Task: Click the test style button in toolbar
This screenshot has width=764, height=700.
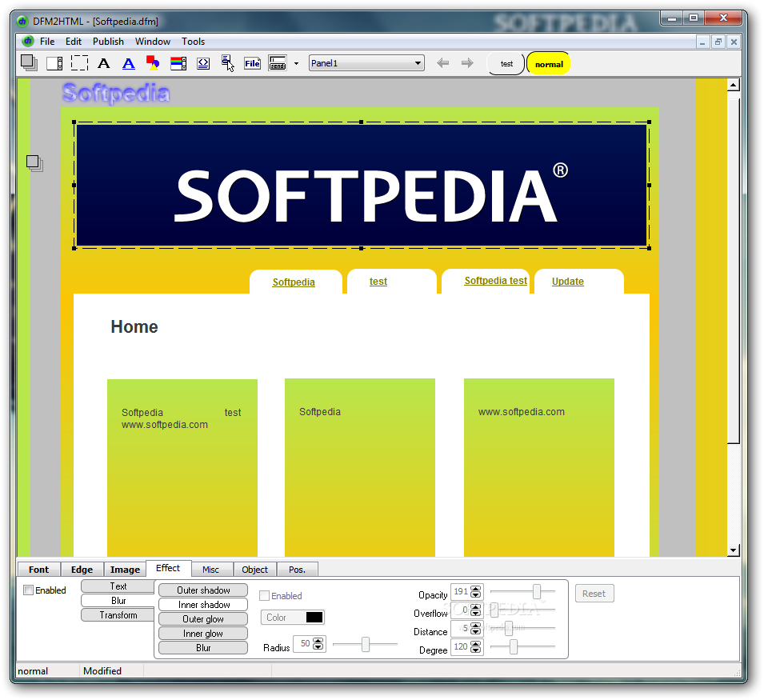Action: tap(506, 64)
